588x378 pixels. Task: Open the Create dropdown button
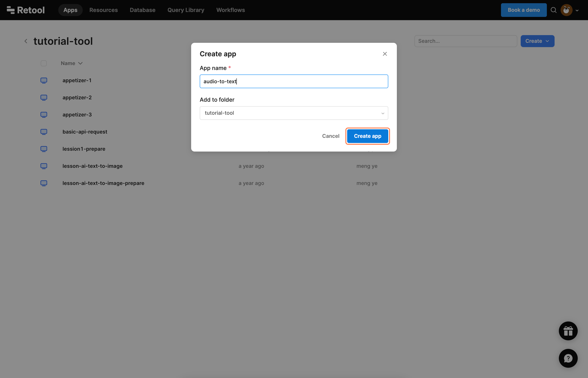[537, 41]
